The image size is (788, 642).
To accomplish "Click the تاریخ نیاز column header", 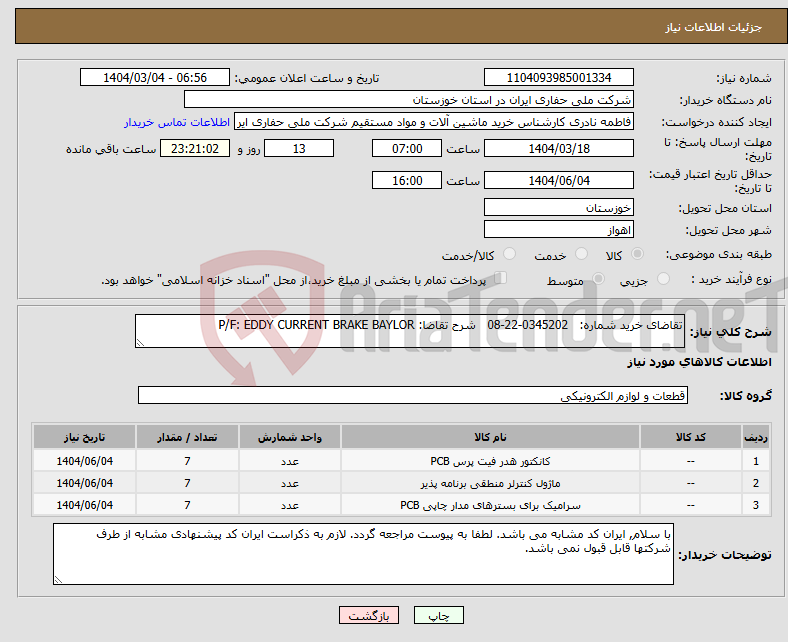I will coord(84,437).
